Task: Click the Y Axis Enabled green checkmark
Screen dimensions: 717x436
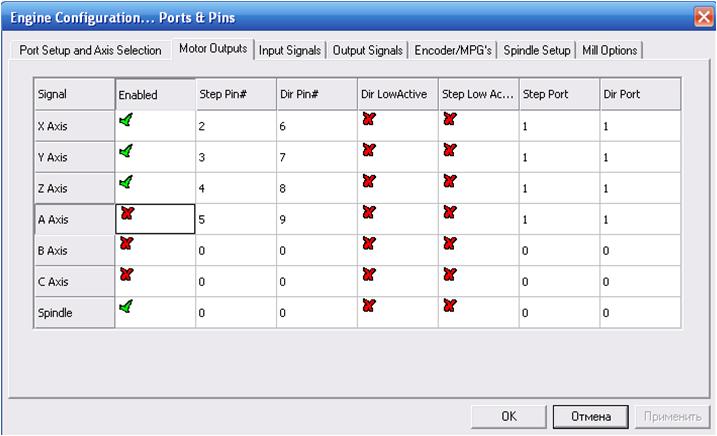Action: pyautogui.click(x=125, y=152)
